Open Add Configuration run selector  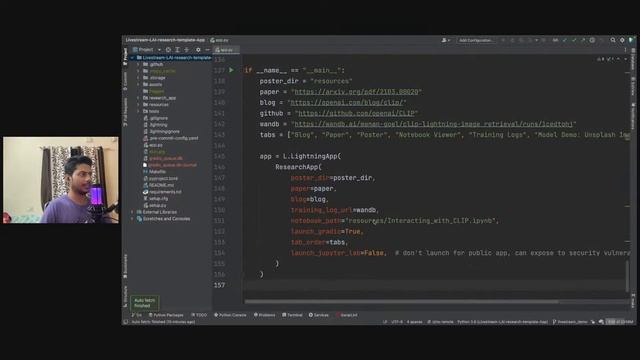pyautogui.click(x=476, y=40)
